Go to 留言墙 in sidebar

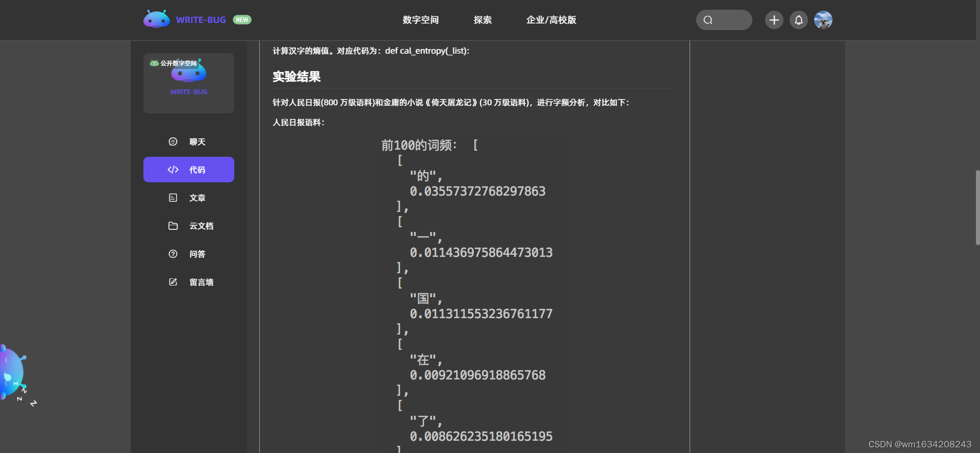click(x=189, y=282)
